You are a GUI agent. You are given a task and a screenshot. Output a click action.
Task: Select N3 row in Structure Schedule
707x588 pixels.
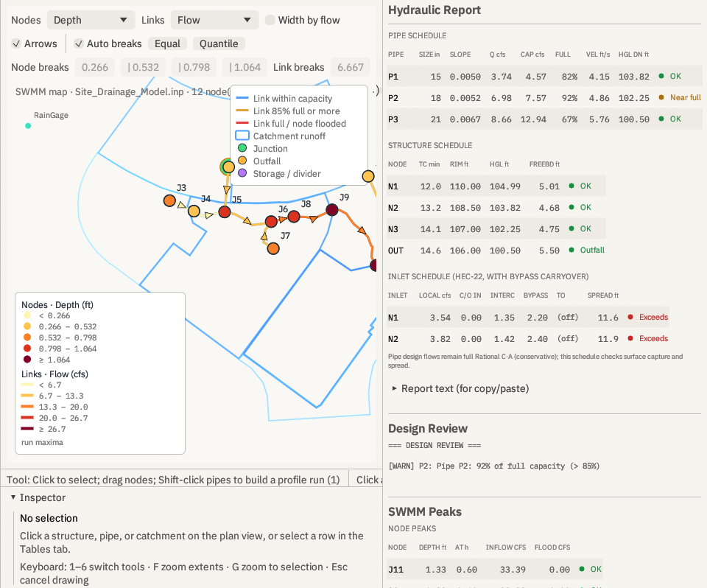point(496,229)
